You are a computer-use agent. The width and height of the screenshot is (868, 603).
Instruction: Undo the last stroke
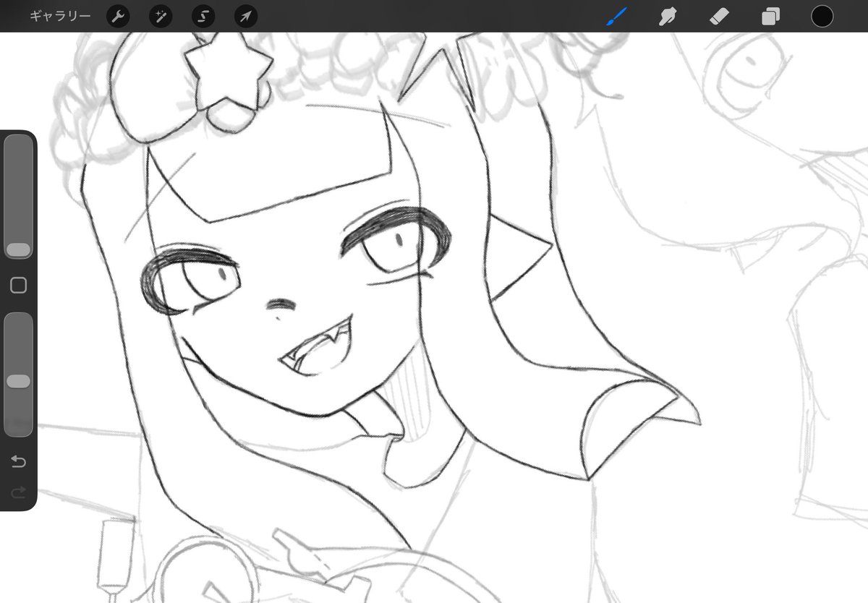tap(19, 461)
